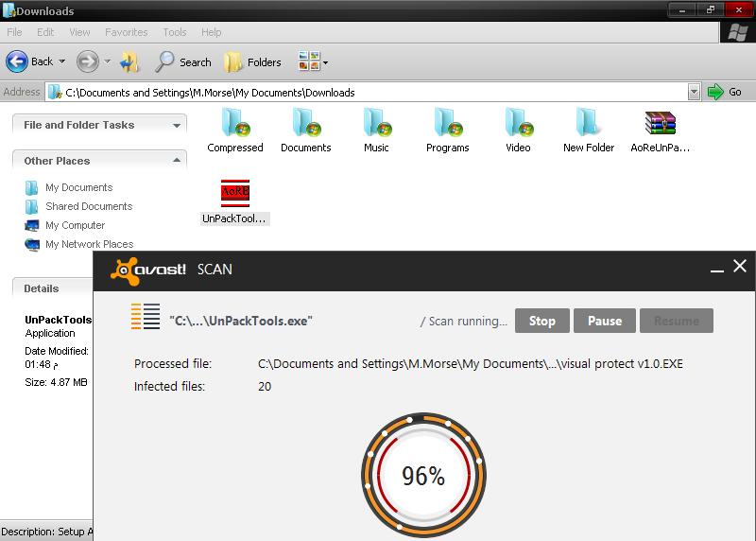The image size is (756, 541).
Task: Open My Documents link in sidebar
Action: [x=79, y=187]
